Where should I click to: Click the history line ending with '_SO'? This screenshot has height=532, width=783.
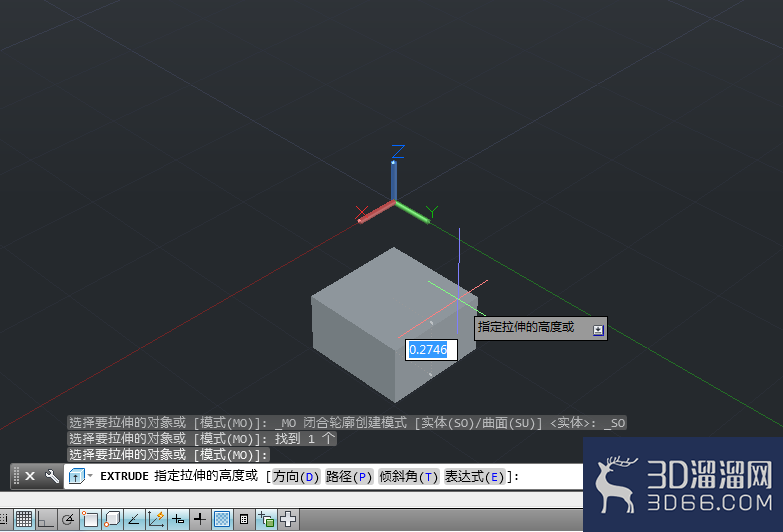pos(347,423)
